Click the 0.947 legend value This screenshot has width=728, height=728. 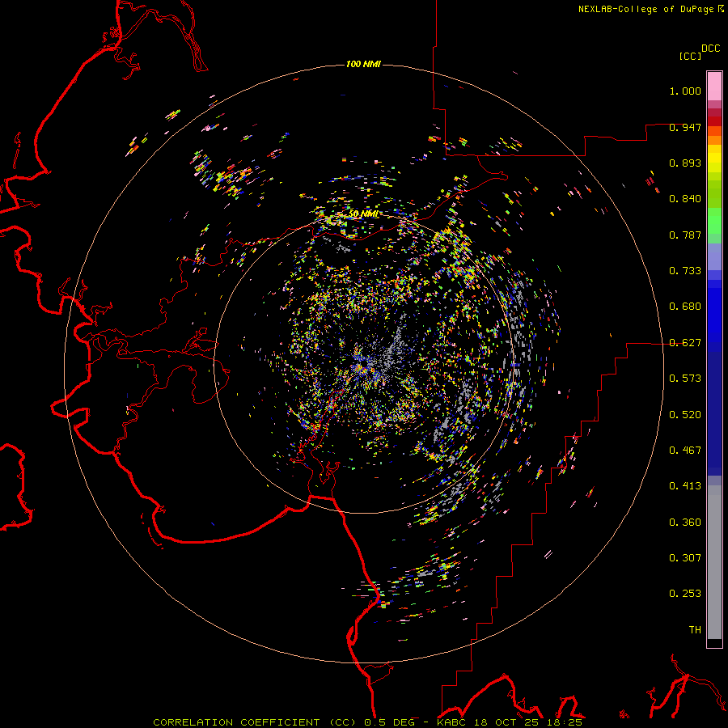[x=685, y=127]
